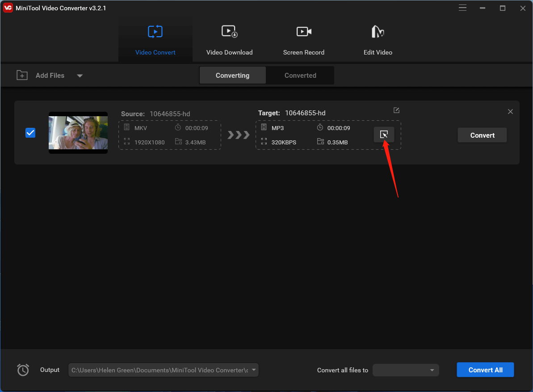Viewport: 533px width, 392px height.
Task: Click the video thumbnail preview
Action: 78,133
